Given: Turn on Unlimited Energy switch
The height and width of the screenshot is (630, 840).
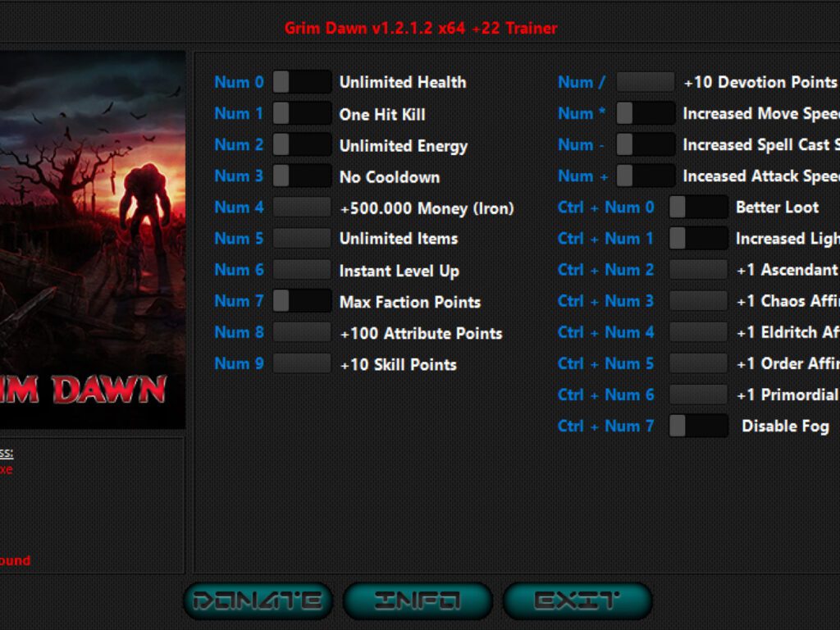Looking at the screenshot, I should point(302,144).
